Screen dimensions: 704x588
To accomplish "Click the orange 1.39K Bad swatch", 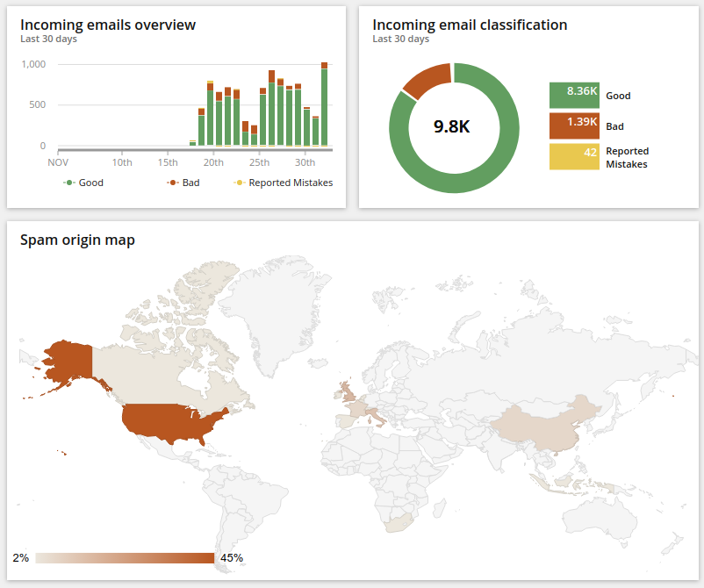I will click(574, 126).
